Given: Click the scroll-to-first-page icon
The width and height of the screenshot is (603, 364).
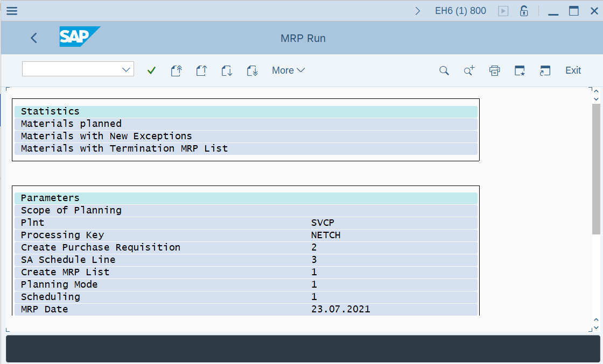Looking at the screenshot, I should tap(176, 70).
